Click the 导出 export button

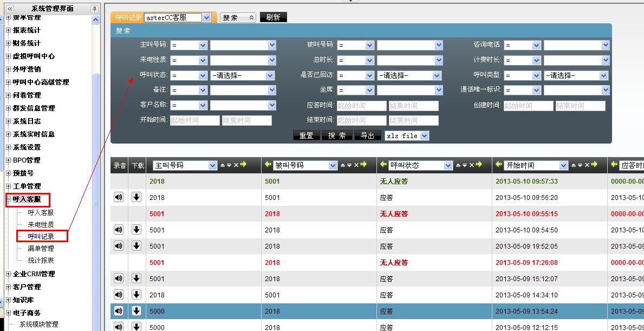(x=367, y=136)
